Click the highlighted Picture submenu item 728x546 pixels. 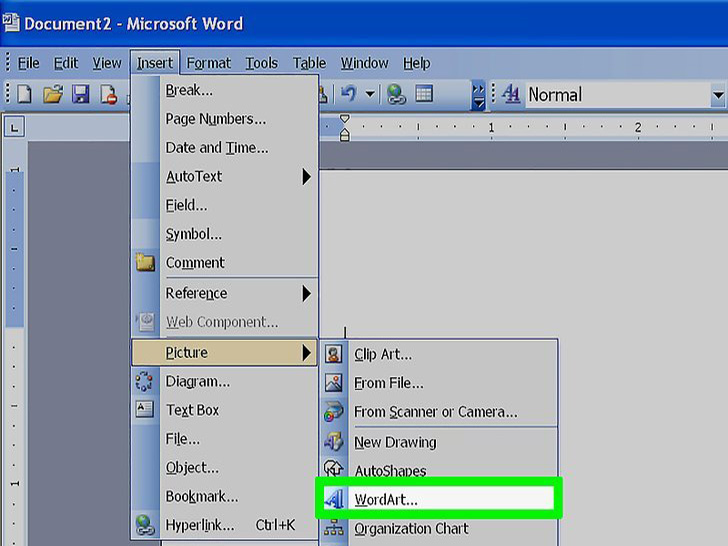click(x=225, y=352)
